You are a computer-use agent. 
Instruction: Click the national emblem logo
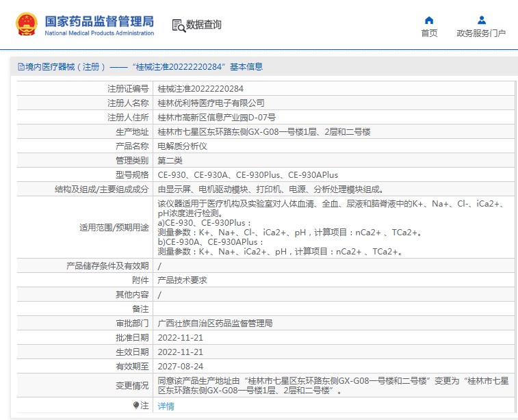[x=27, y=24]
